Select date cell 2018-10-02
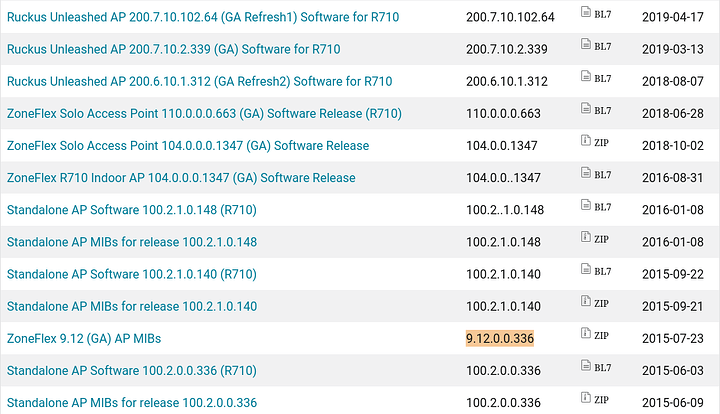720x414 pixels. click(673, 145)
